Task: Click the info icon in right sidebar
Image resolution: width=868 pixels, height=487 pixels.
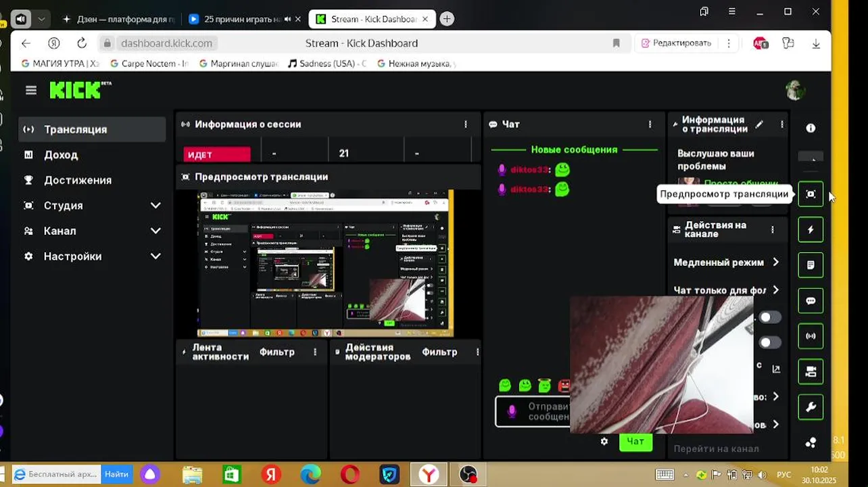Action: [x=811, y=128]
